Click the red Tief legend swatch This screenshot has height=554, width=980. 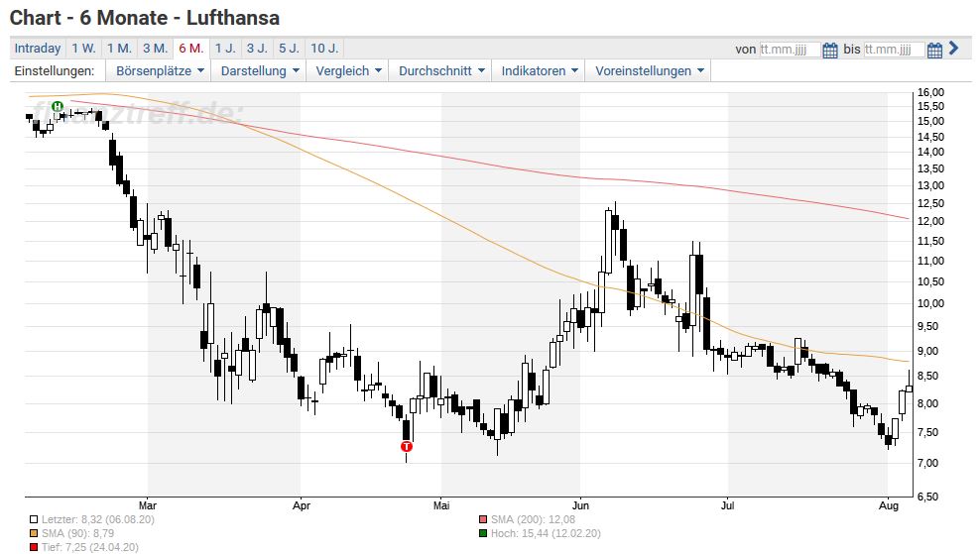33,548
